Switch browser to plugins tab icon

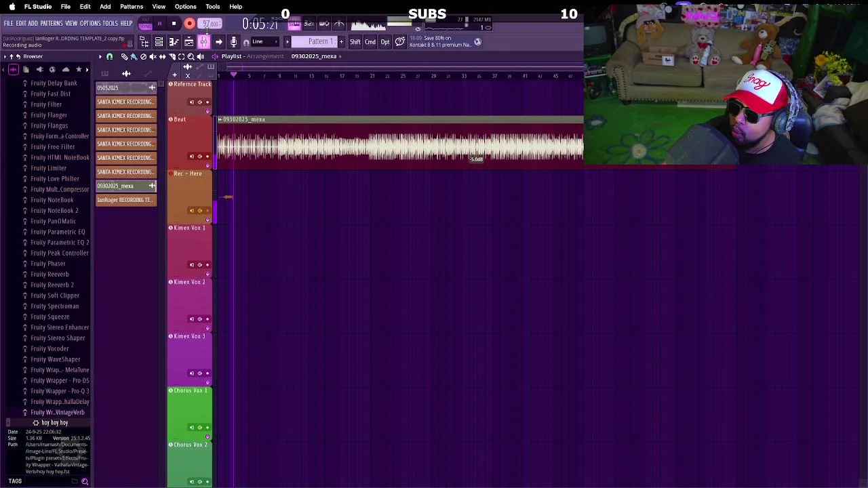tap(52, 69)
